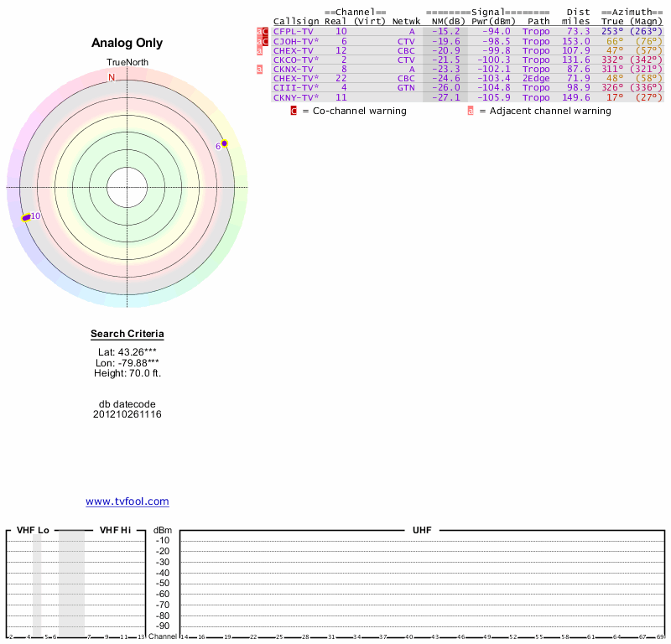Click the UHF label on the spectrum chart
Screen dimensions: 671x644
[420, 531]
